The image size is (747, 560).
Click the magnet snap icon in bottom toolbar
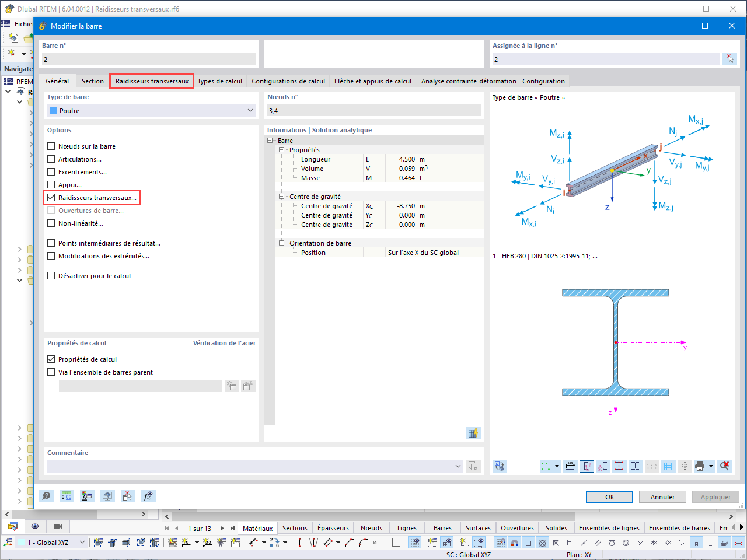pyautogui.click(x=514, y=542)
